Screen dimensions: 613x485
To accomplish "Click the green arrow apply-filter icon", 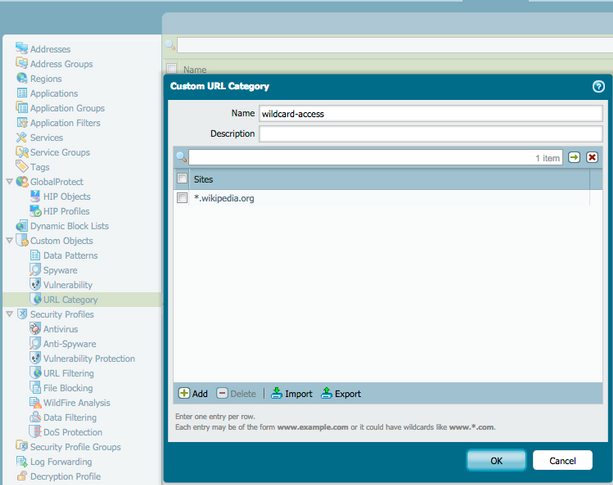I will click(574, 157).
